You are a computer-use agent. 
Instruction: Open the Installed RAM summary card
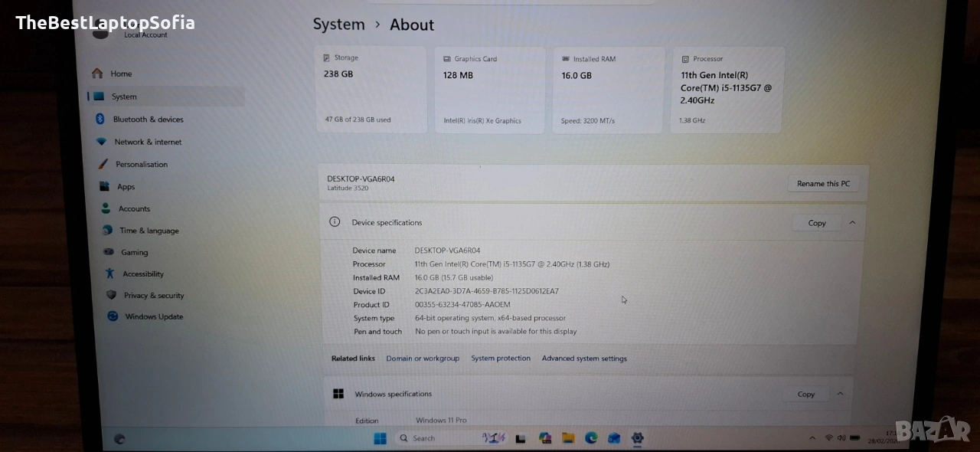pyautogui.click(x=608, y=90)
